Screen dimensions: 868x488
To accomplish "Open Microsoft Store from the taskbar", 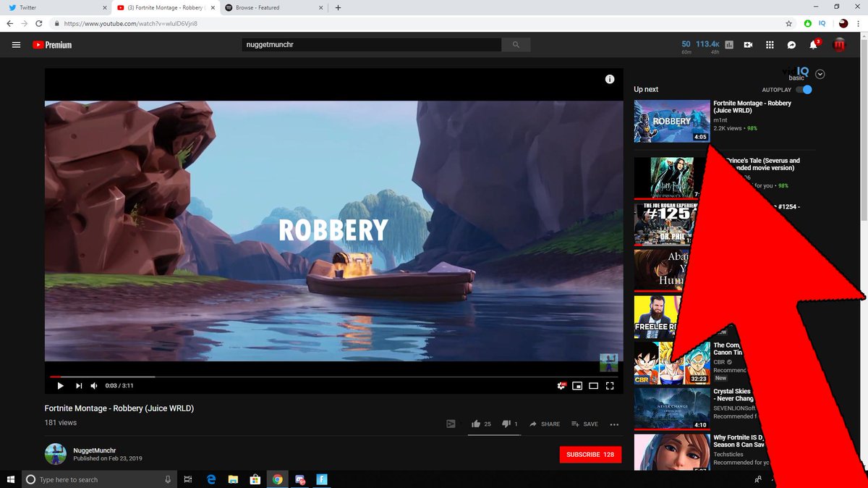I will (x=255, y=479).
